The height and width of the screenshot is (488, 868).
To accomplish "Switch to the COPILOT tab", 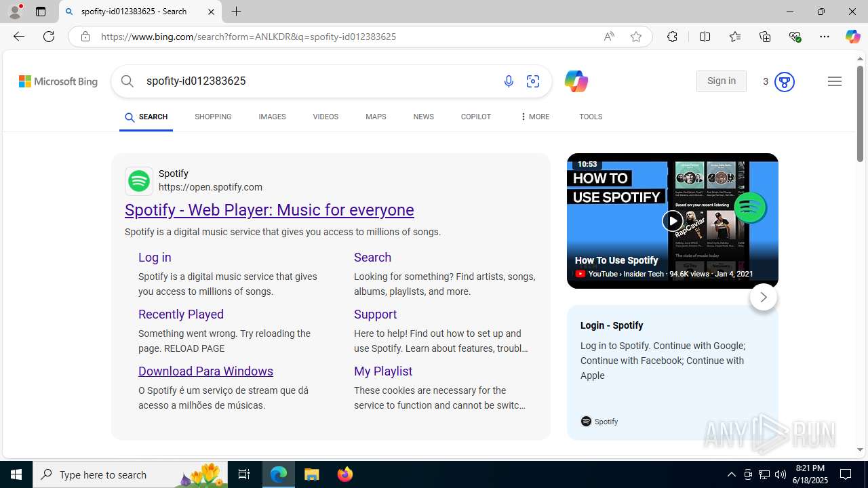I will [x=475, y=117].
